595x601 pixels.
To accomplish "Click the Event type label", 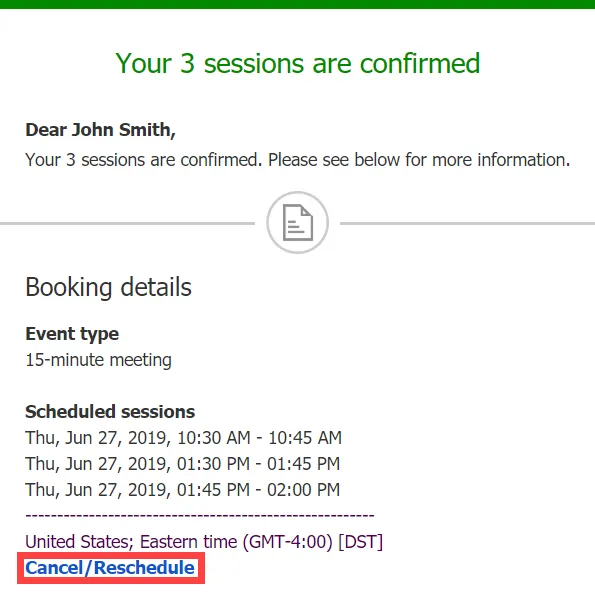I will tap(72, 334).
